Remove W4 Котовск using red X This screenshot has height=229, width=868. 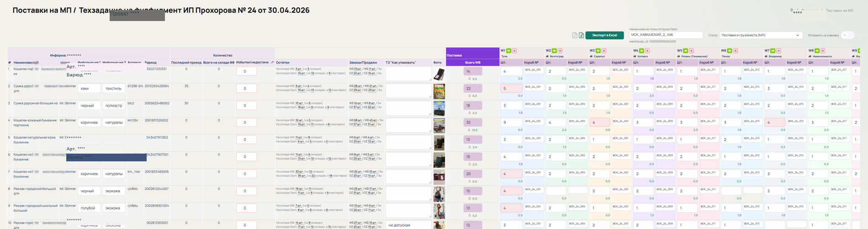pos(647,51)
